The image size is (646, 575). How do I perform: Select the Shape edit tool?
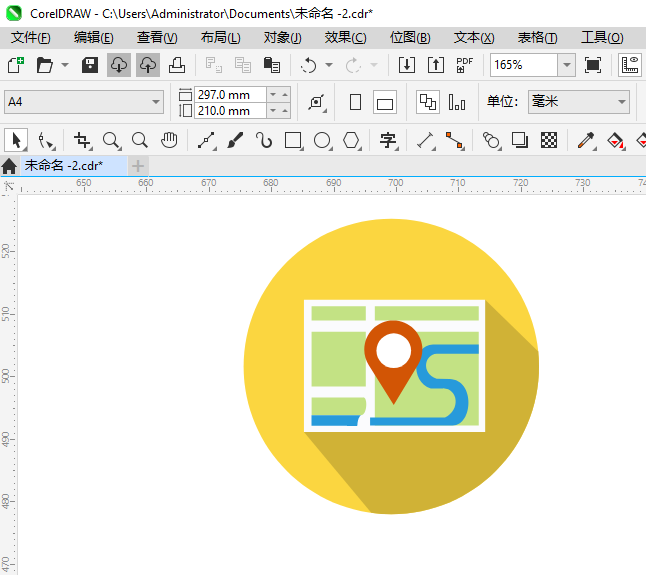pyautogui.click(x=46, y=140)
